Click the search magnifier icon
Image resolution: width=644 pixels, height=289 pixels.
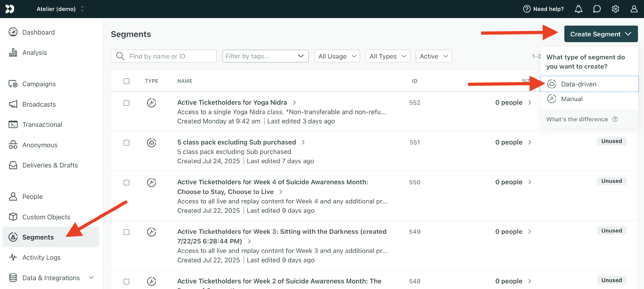coord(120,56)
